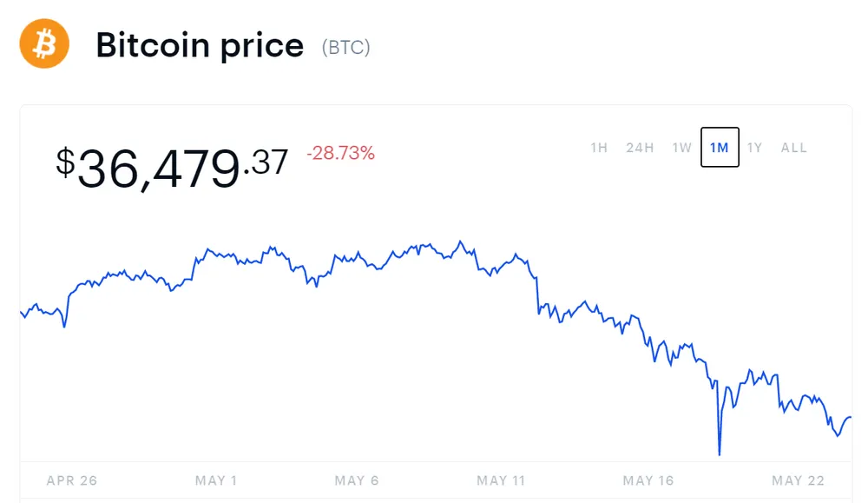Click the MAY 6 date label
868x503 pixels.
click(357, 480)
